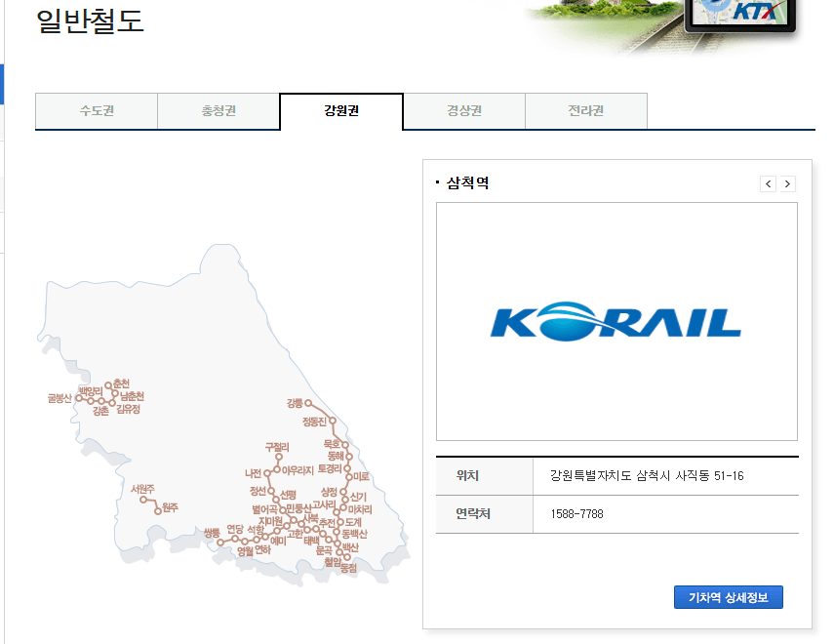The height and width of the screenshot is (644, 834).
Task: Click the 별어곡 station circle
Action: click(283, 510)
